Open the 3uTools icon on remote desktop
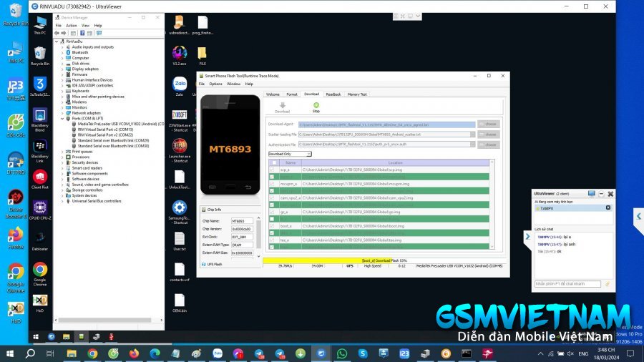The image size is (644, 362). click(x=40, y=87)
